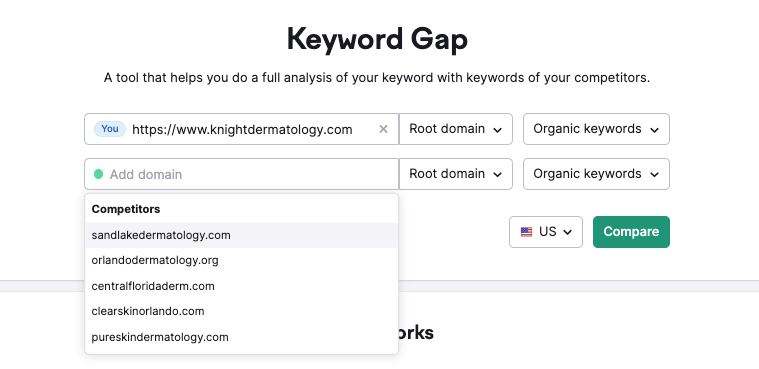
Task: Pick pureskindermatology.com from the list
Action: pos(242,337)
